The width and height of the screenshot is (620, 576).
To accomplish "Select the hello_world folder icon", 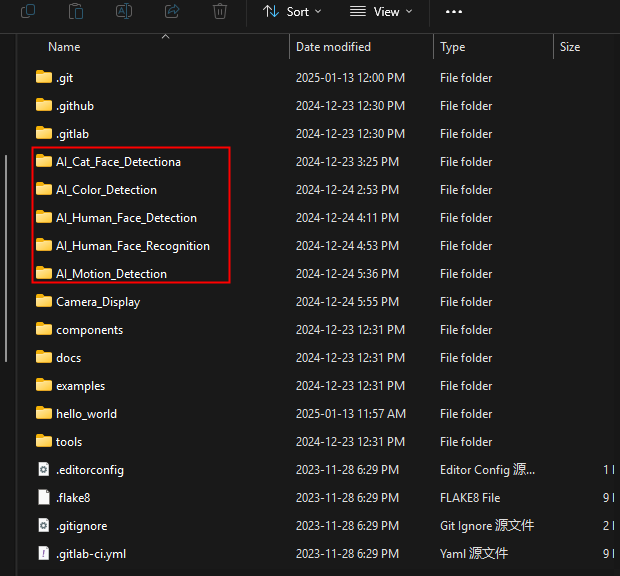I will (44, 413).
